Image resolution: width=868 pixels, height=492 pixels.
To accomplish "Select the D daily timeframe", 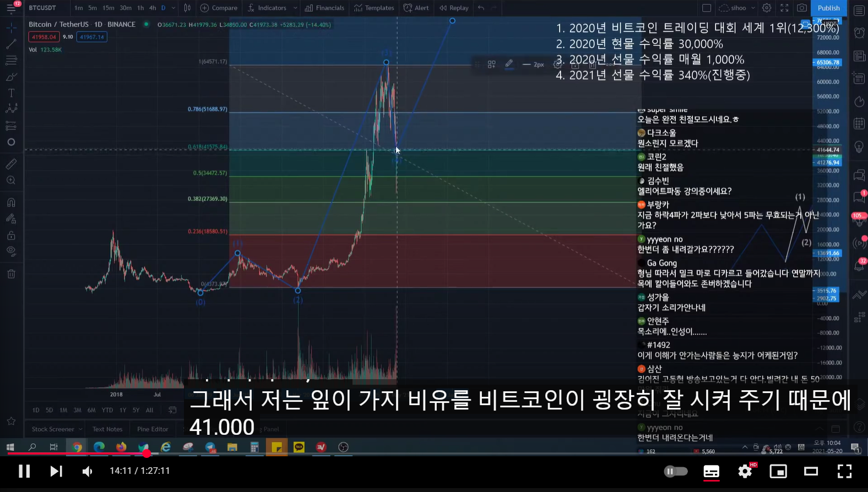I will 163,8.
